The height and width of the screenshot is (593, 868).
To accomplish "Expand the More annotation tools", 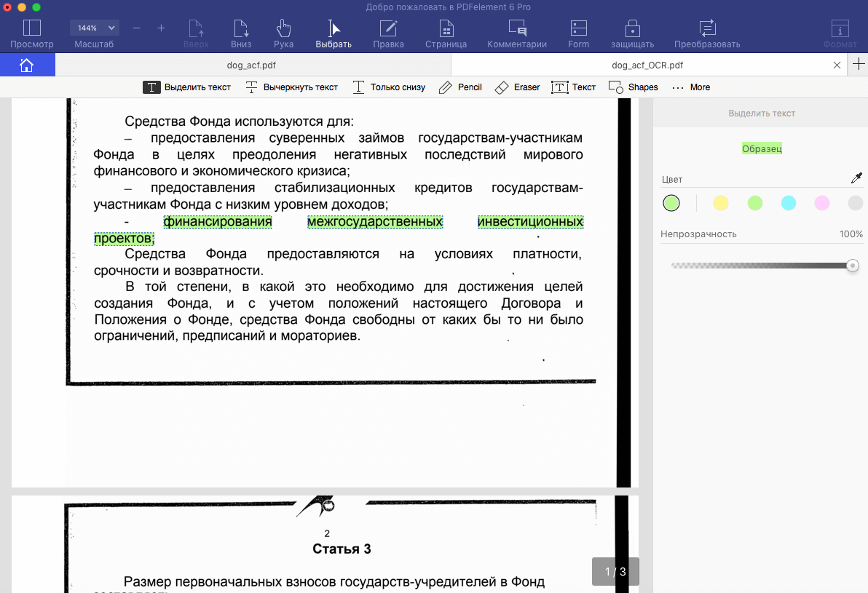I will tap(691, 87).
